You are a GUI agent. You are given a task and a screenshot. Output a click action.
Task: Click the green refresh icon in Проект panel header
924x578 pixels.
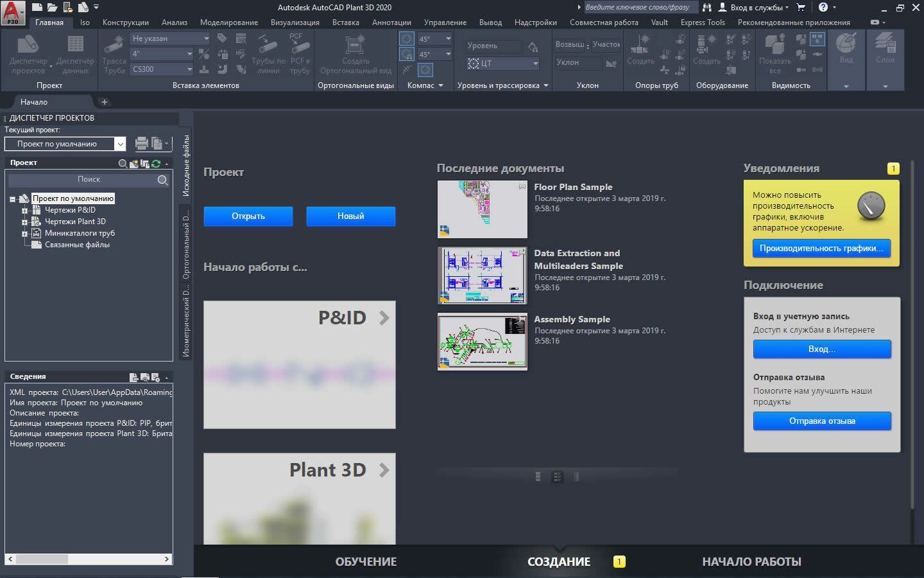[156, 163]
